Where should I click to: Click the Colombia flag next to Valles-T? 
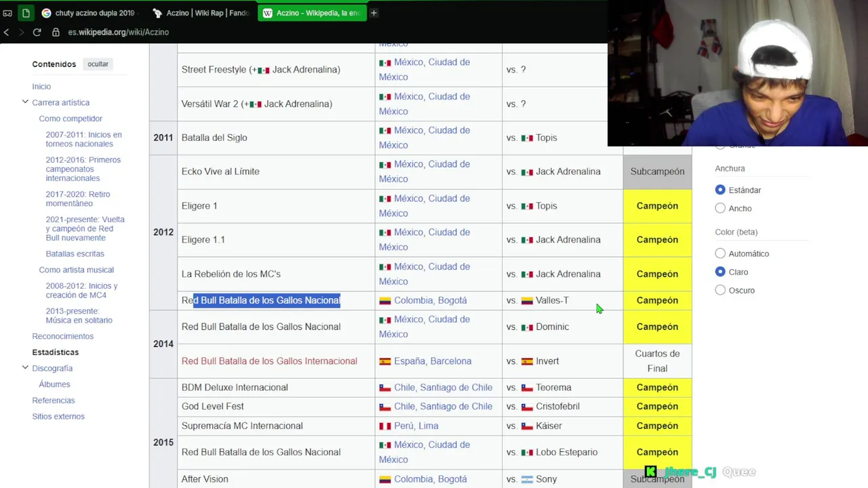tap(527, 300)
